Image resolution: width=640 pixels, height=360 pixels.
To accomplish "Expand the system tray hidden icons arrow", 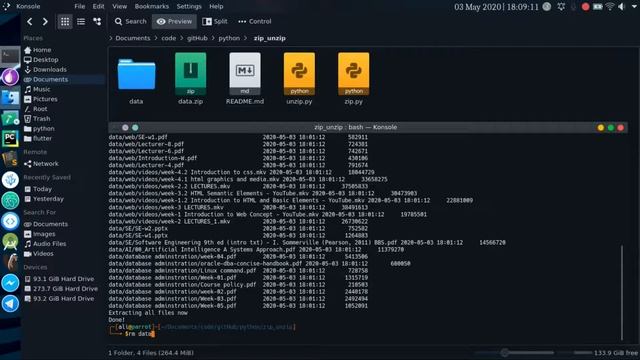I will pos(635,7).
